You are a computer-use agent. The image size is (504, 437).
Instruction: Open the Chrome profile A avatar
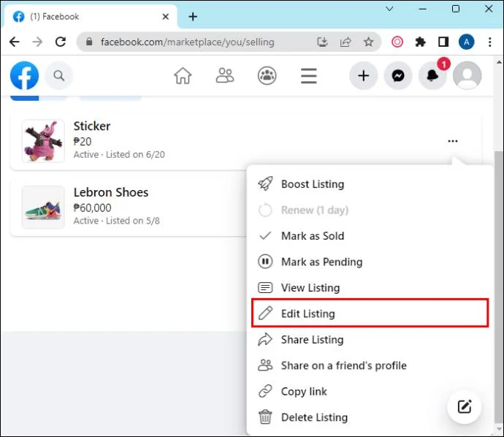pos(467,42)
